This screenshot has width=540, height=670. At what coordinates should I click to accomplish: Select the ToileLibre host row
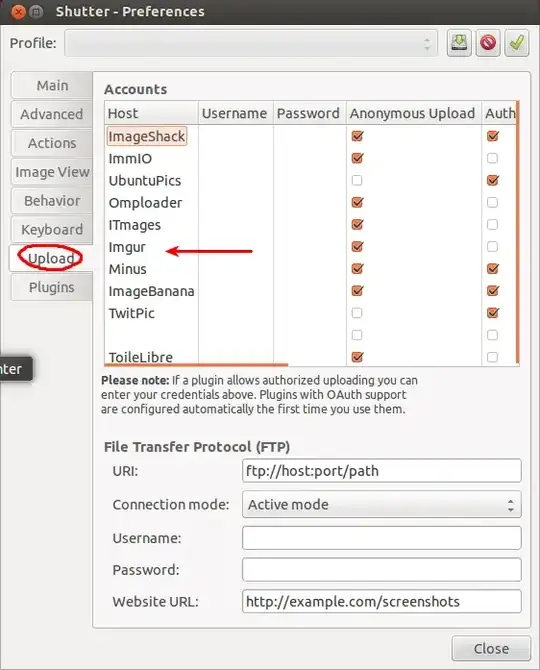141,357
